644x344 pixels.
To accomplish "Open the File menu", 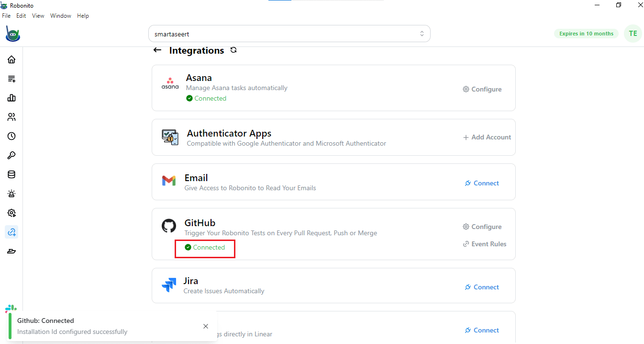I will pyautogui.click(x=6, y=16).
